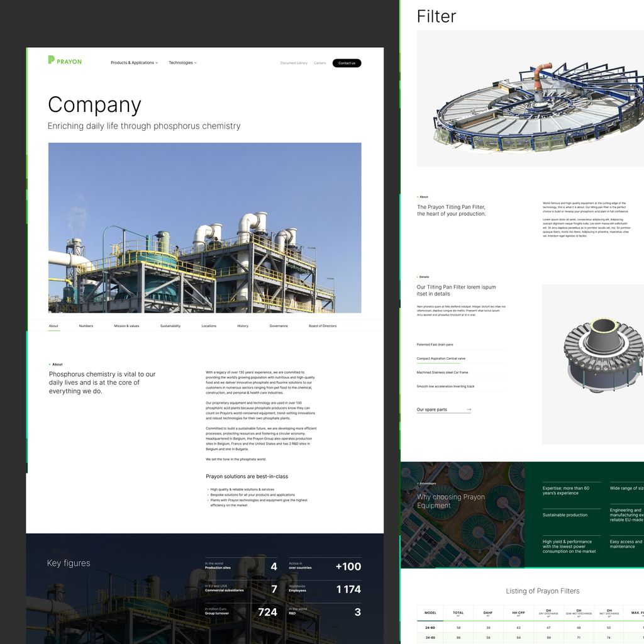Click the tilting pan filter 3D image

tap(530, 99)
